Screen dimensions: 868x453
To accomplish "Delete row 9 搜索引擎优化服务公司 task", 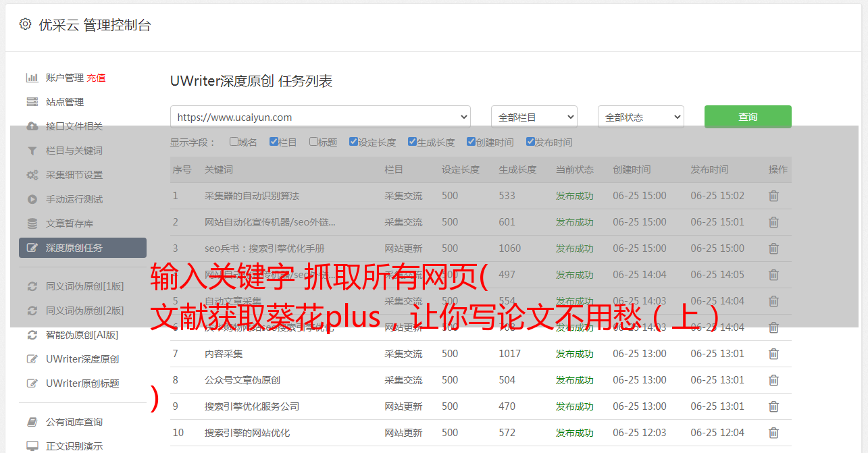I will coord(773,406).
